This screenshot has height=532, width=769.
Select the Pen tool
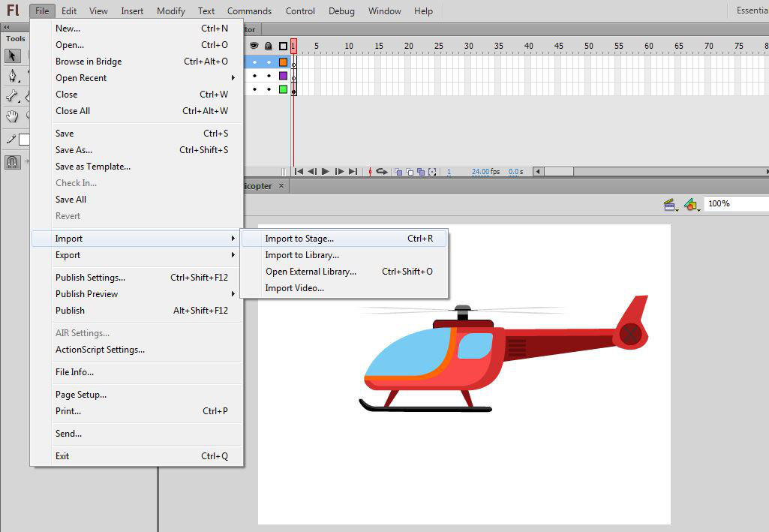(13, 76)
